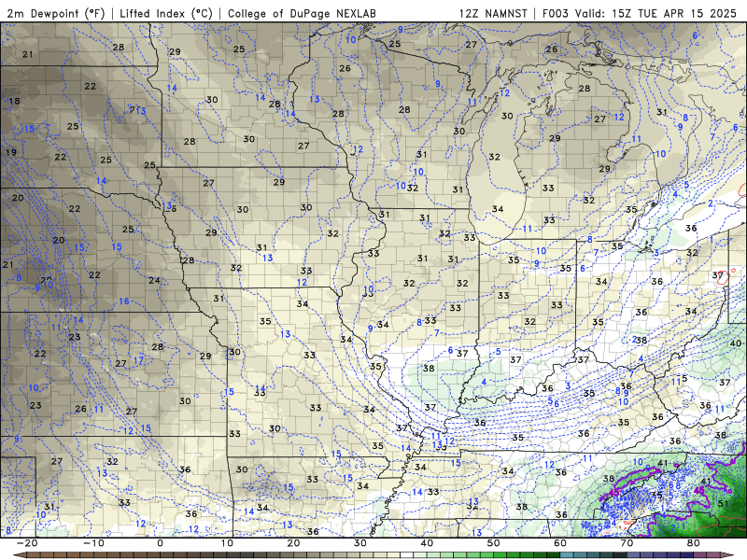The width and height of the screenshot is (747, 560).
Task: Click the '2m Dewpoint (°F)' title text
Action: pyautogui.click(x=56, y=13)
